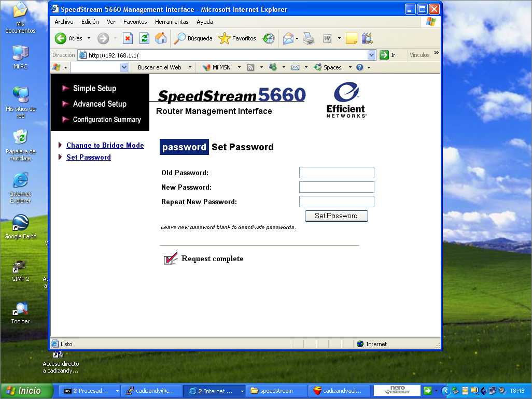
Task: Select the Mis sitios de red icon
Action: (x=20, y=103)
